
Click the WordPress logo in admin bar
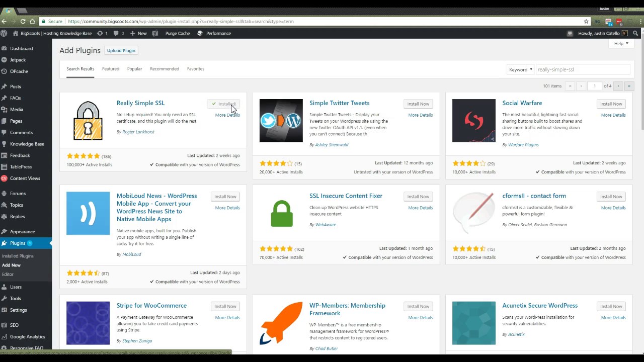pyautogui.click(x=4, y=33)
